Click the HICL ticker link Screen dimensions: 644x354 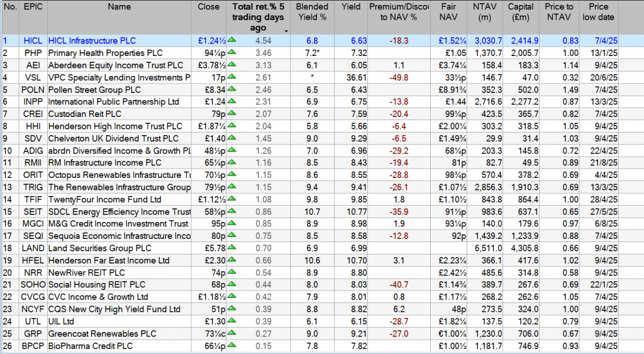click(x=33, y=41)
